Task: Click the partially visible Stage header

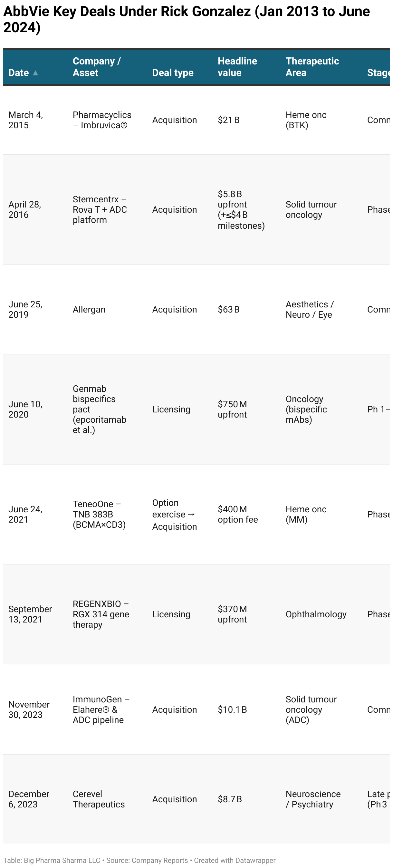Action: coord(378,73)
